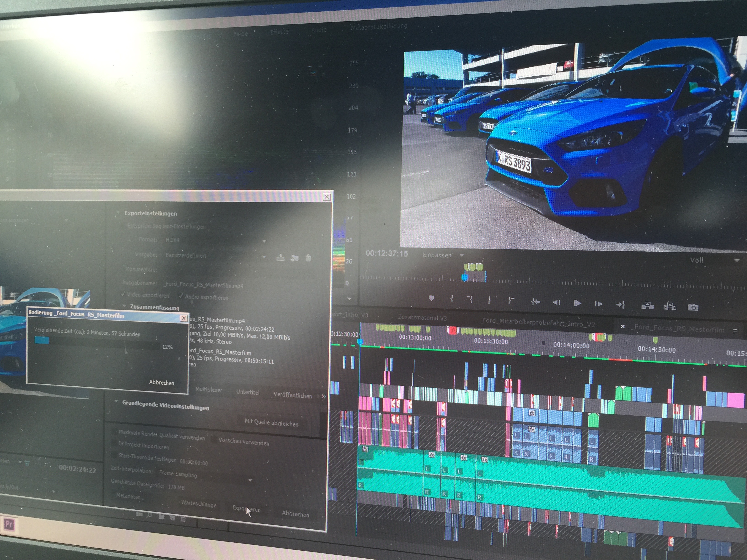Viewport: 747px width, 560px height.
Task: Open the Format H.264 dropdown
Action: point(264,241)
